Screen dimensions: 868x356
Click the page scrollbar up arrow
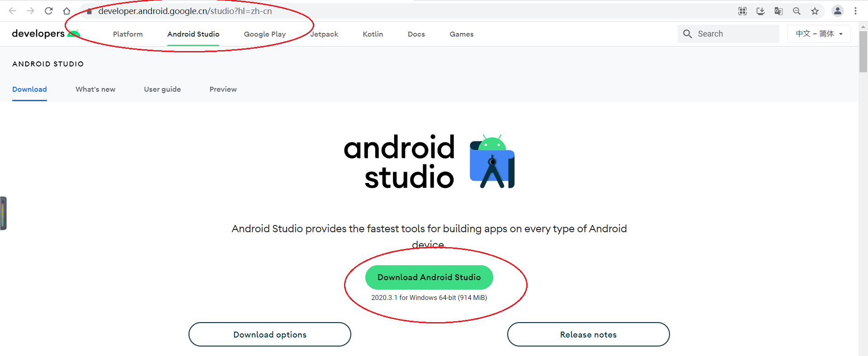[x=863, y=27]
